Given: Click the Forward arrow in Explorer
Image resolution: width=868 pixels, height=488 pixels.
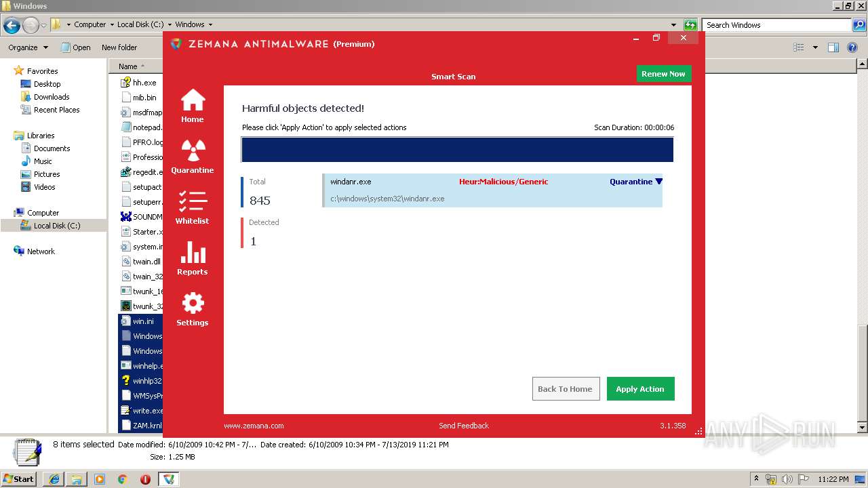Looking at the screenshot, I should coord(31,26).
